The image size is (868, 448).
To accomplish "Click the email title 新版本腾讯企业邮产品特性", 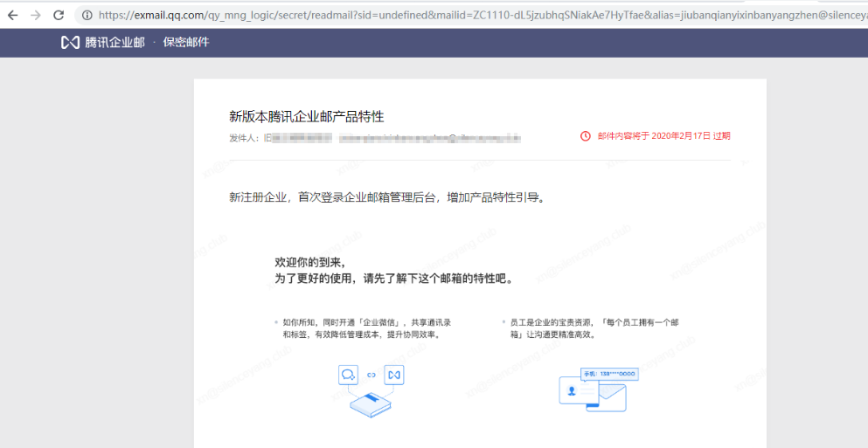I will click(x=306, y=116).
